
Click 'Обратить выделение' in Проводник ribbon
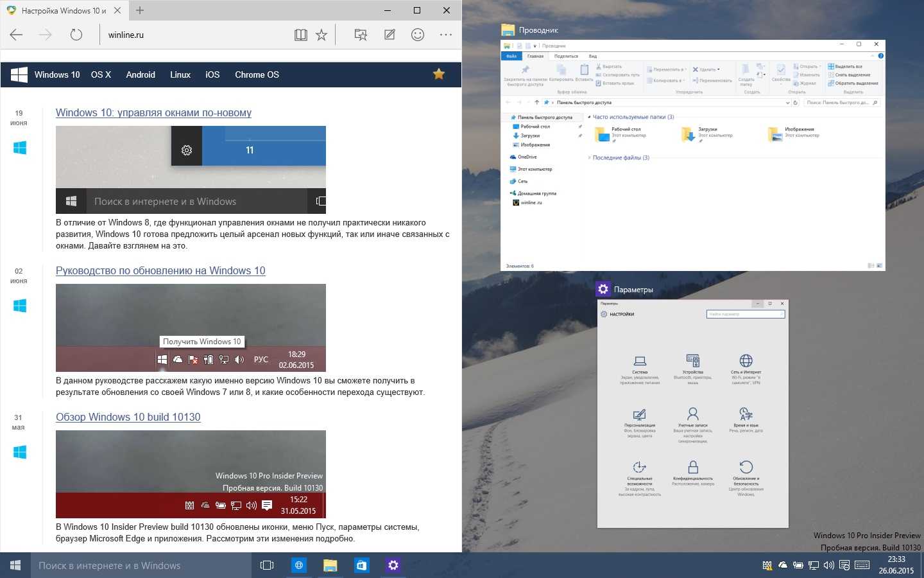point(853,83)
